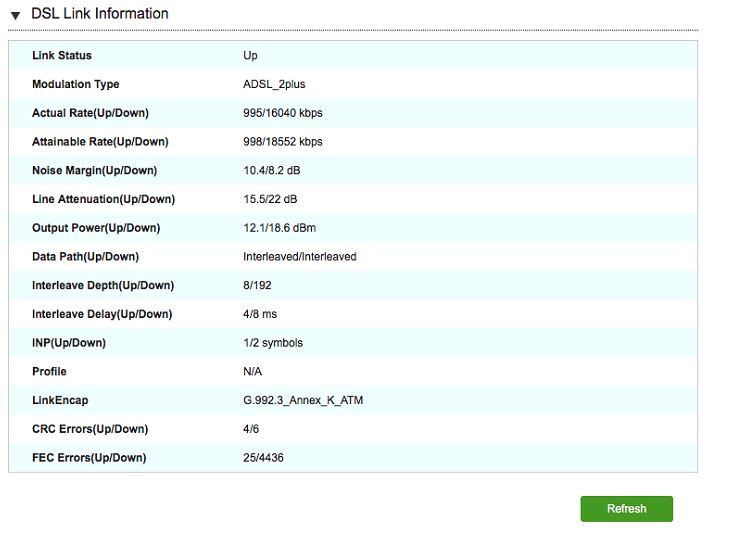Click the 995/16040 kbps value
Screen dimensions: 748x552
(283, 113)
